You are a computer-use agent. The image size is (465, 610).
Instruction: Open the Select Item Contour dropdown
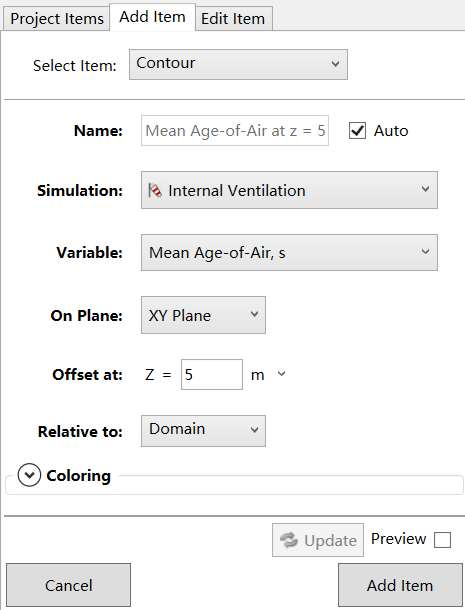click(x=238, y=65)
